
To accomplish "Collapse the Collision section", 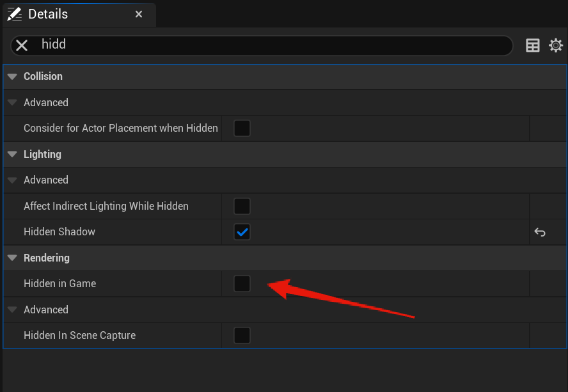I will (x=12, y=77).
